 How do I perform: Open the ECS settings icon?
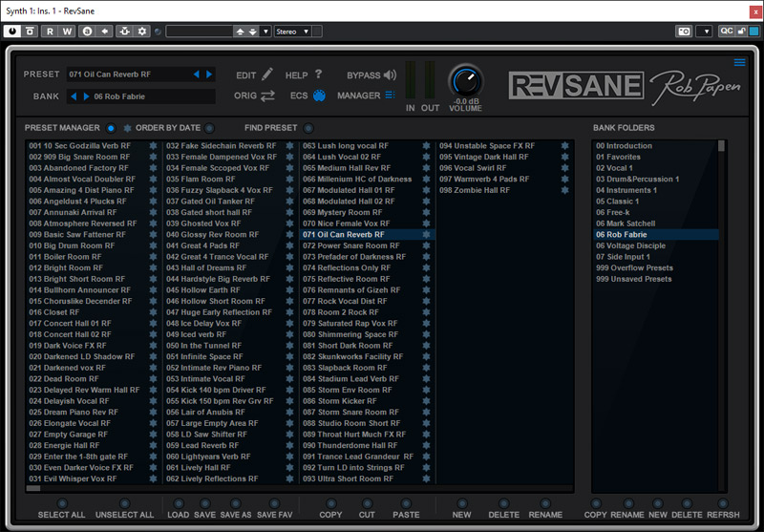319,96
